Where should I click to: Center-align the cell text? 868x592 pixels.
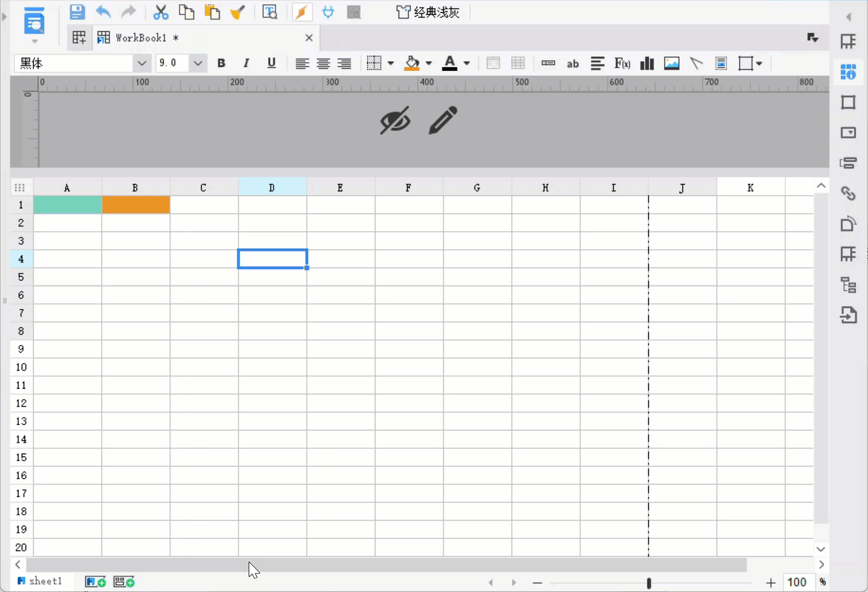(323, 63)
